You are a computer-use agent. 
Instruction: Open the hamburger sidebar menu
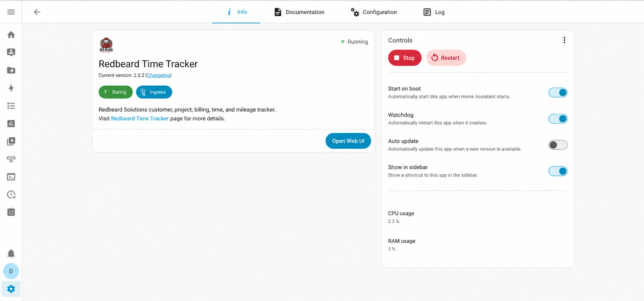tap(11, 12)
